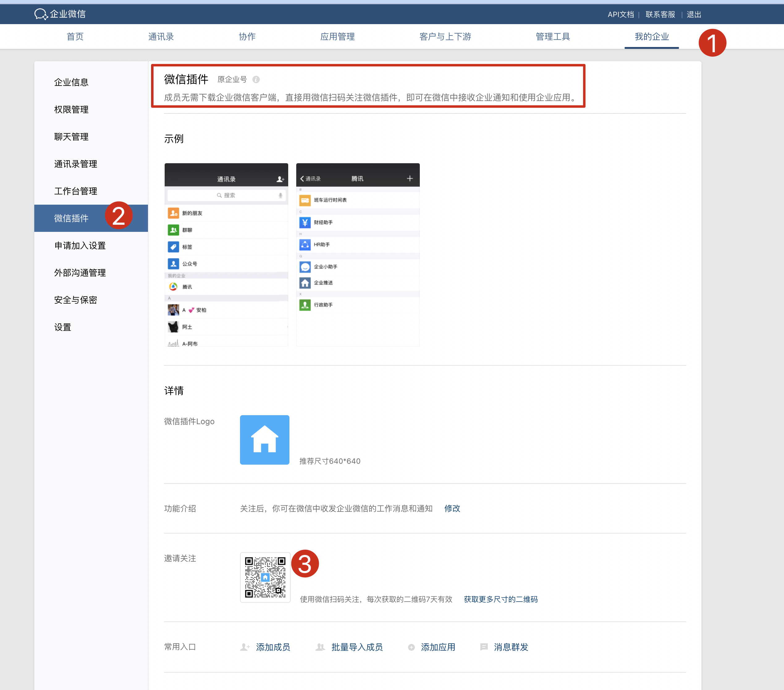Click the 添加成员 person icon
The image size is (784, 690).
point(244,647)
